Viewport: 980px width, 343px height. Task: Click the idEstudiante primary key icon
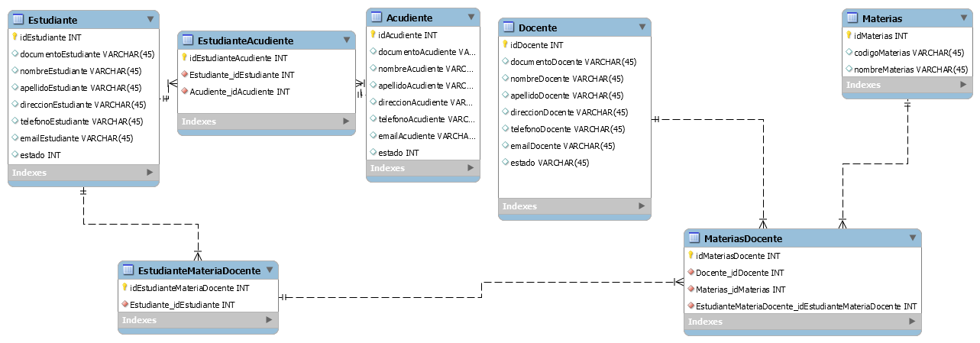tap(15, 37)
